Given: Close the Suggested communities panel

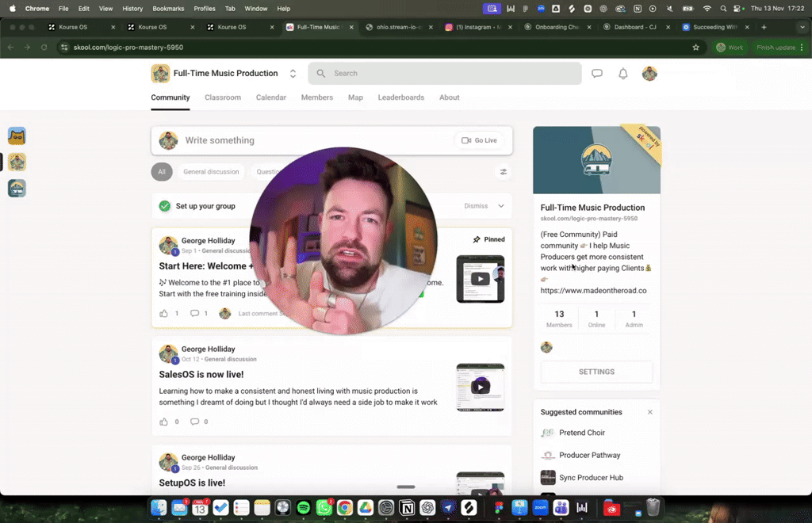Looking at the screenshot, I should click(650, 412).
